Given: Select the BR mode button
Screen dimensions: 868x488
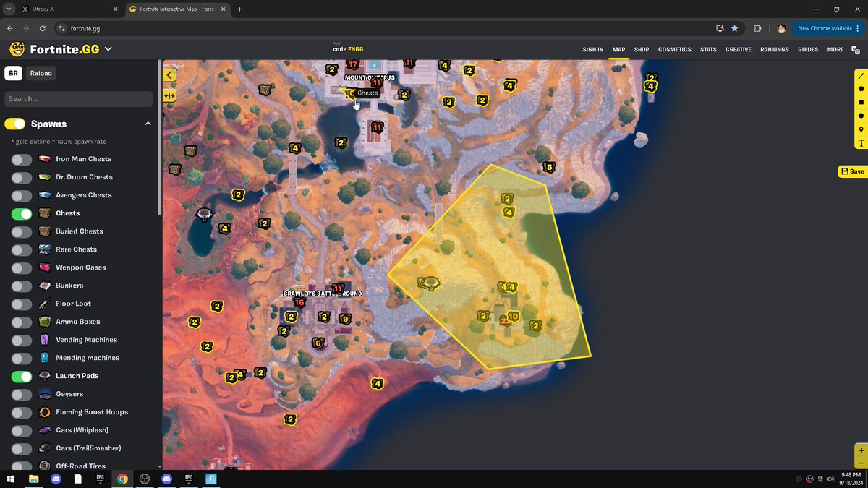Looking at the screenshot, I should click(x=13, y=73).
